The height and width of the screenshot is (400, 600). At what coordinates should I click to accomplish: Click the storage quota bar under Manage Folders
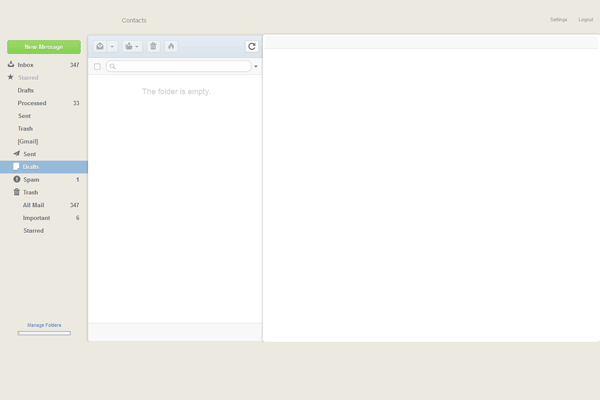(x=44, y=333)
